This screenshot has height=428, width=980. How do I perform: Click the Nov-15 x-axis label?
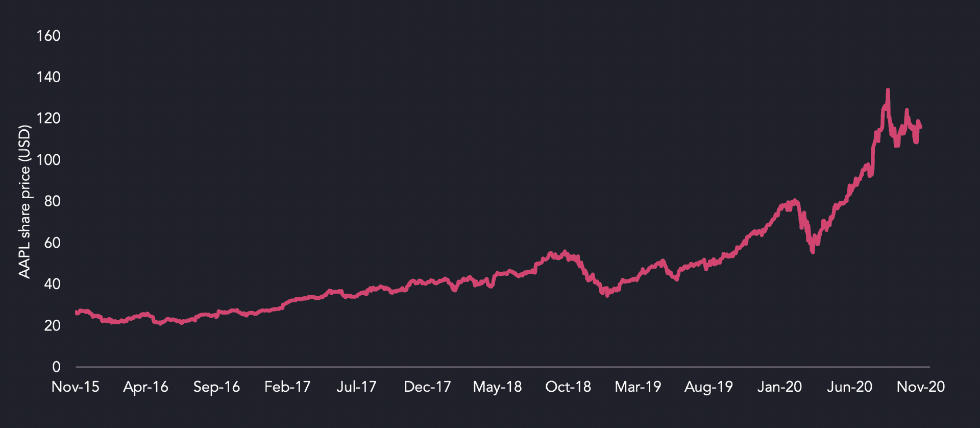click(x=76, y=387)
